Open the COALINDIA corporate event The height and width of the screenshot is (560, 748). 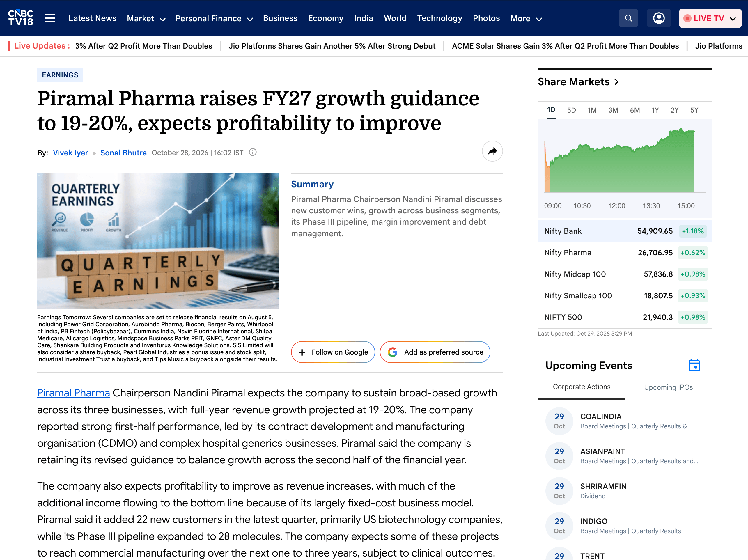625,421
